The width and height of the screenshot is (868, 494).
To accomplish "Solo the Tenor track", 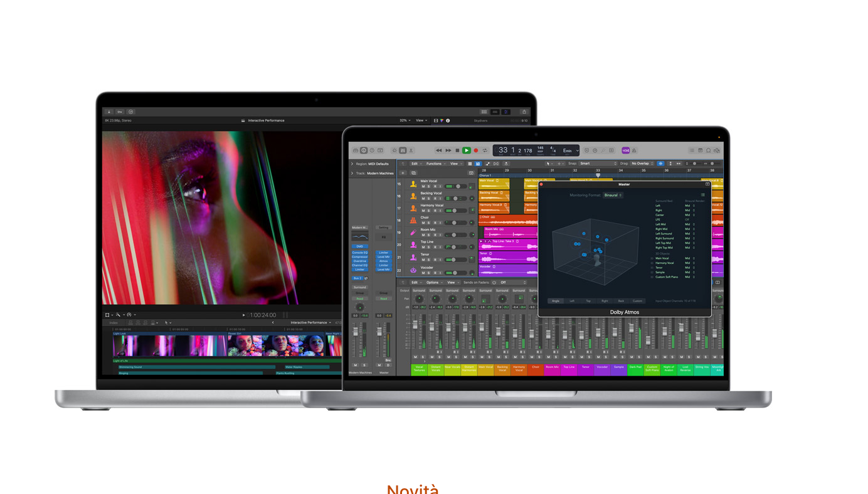I will [428, 258].
